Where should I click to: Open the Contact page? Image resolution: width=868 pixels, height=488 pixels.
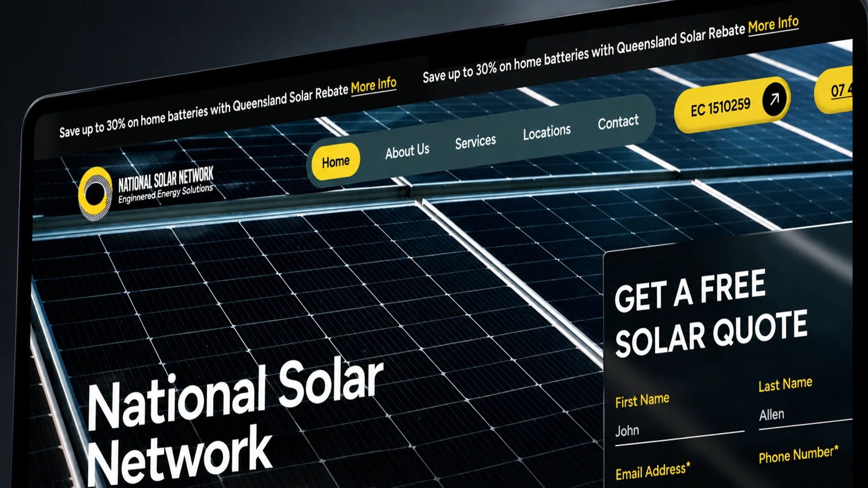618,122
